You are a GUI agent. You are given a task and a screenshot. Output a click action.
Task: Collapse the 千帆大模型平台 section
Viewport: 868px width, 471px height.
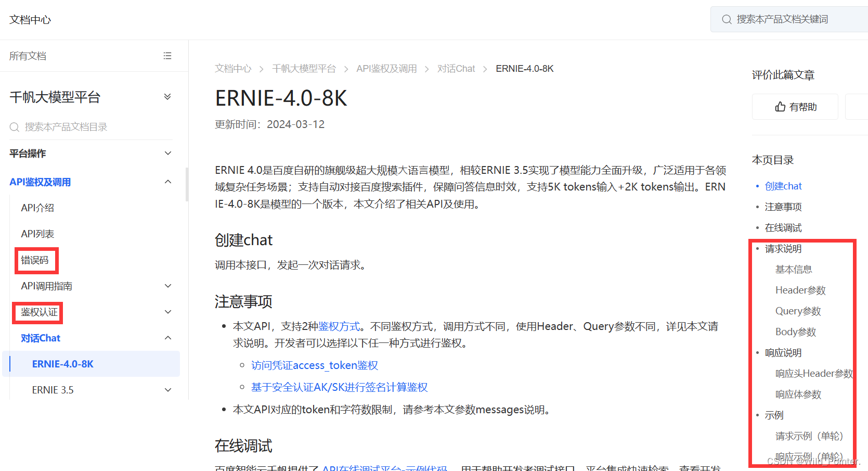click(x=167, y=97)
